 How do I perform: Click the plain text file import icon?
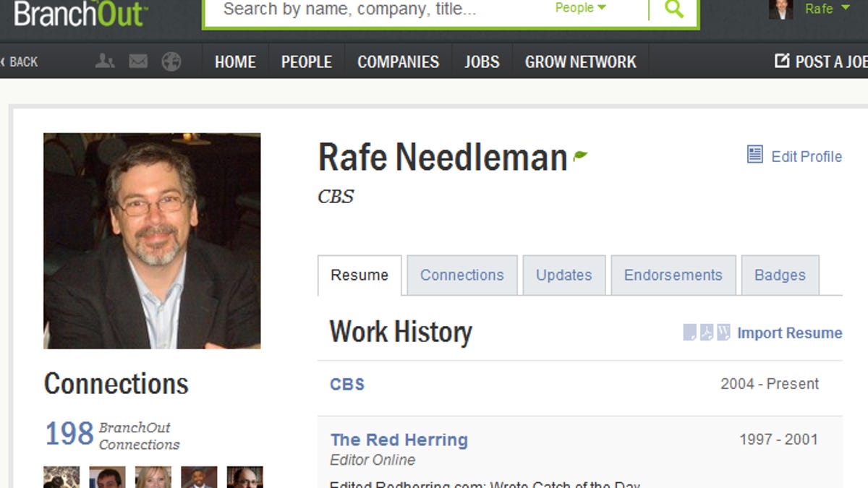click(x=690, y=333)
